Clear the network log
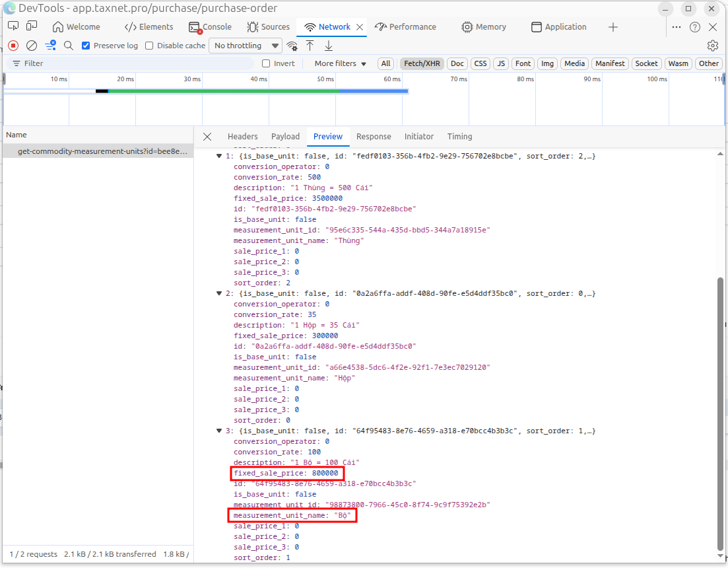 32,46
